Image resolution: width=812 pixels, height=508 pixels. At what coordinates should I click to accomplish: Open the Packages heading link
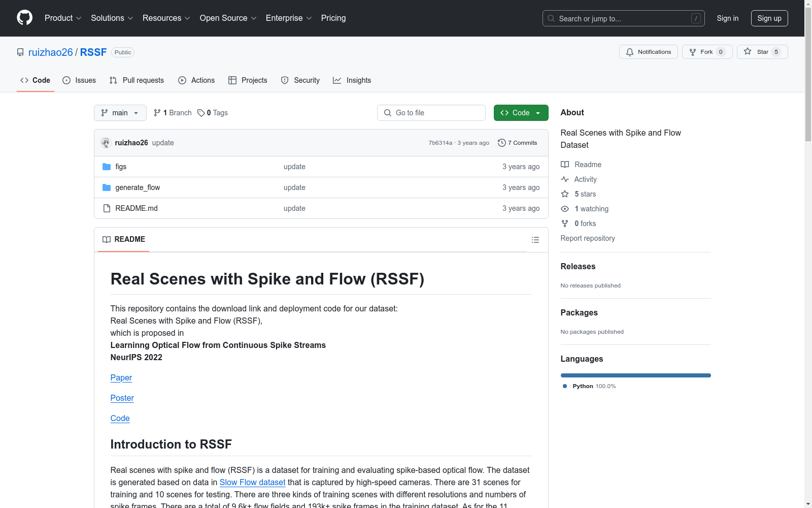pyautogui.click(x=579, y=312)
